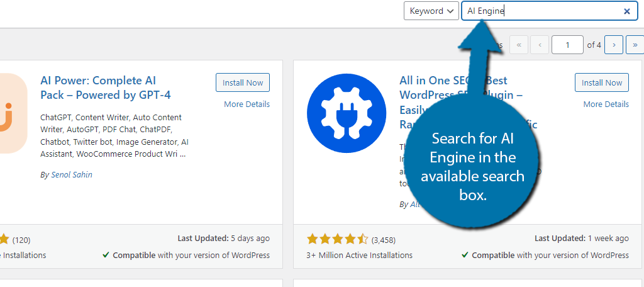
Task: Click the AI Engine search input field
Action: [549, 11]
